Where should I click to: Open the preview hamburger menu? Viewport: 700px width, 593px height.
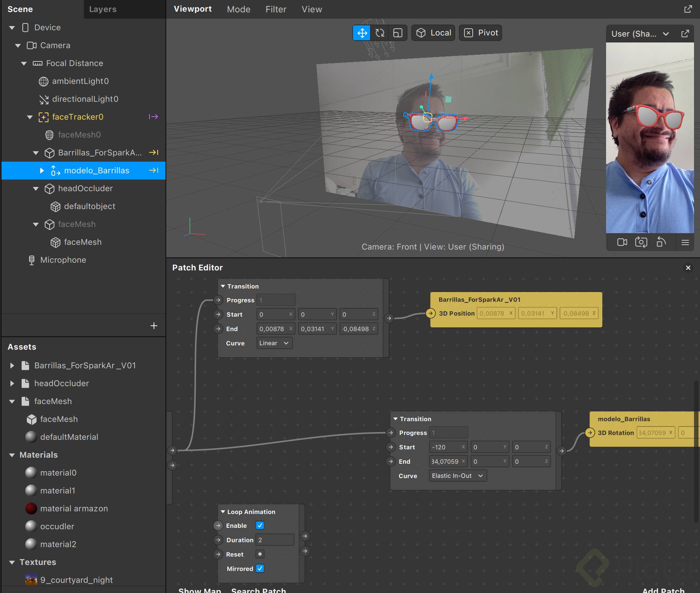coord(685,242)
